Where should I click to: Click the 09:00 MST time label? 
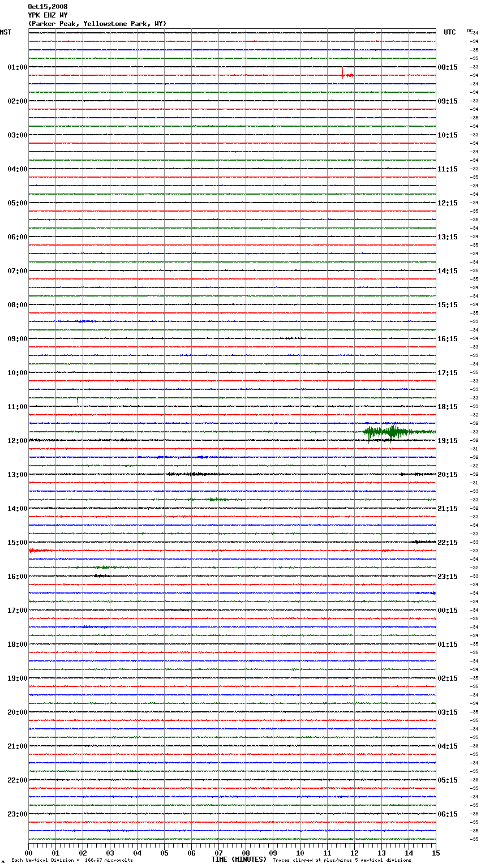pyautogui.click(x=18, y=339)
